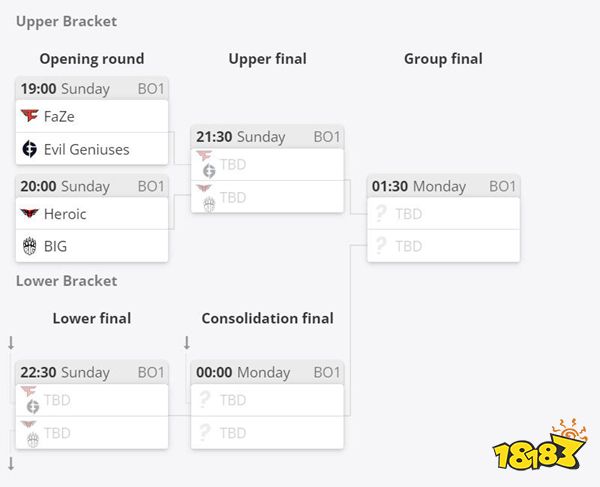600x487 pixels.
Task: Open the Evil Geniuses team link
Action: [x=86, y=149]
